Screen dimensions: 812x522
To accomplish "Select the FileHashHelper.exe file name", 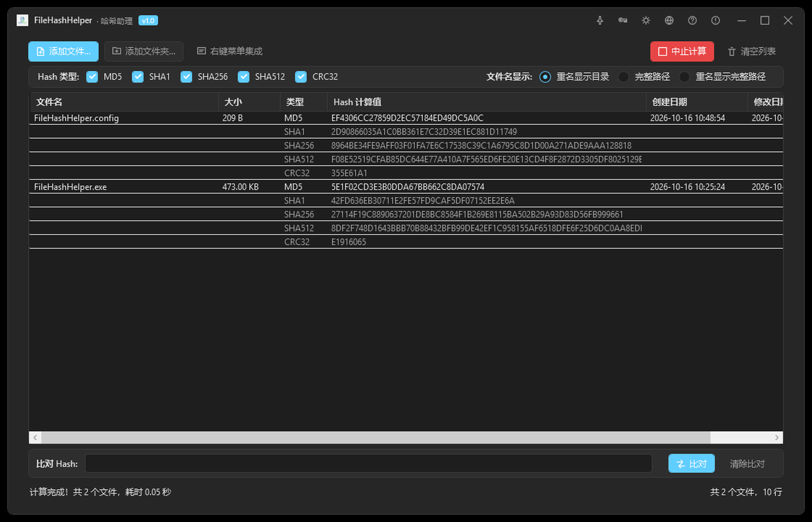I will tap(71, 187).
